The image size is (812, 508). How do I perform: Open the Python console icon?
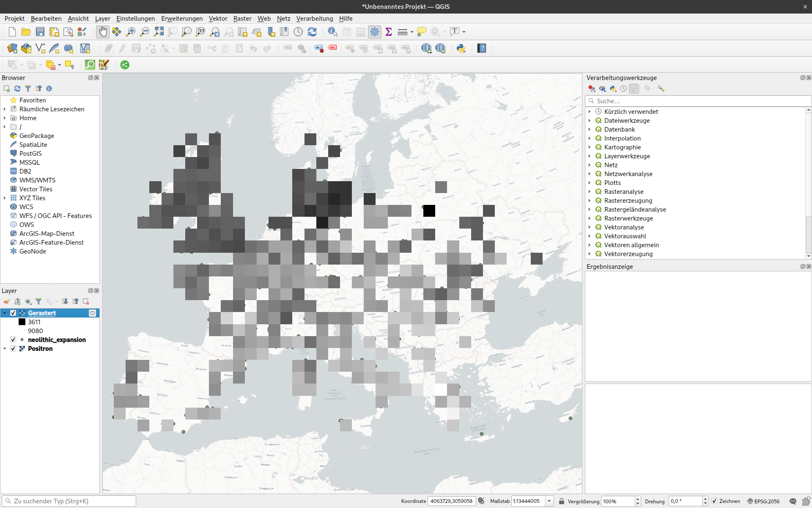pyautogui.click(x=461, y=48)
